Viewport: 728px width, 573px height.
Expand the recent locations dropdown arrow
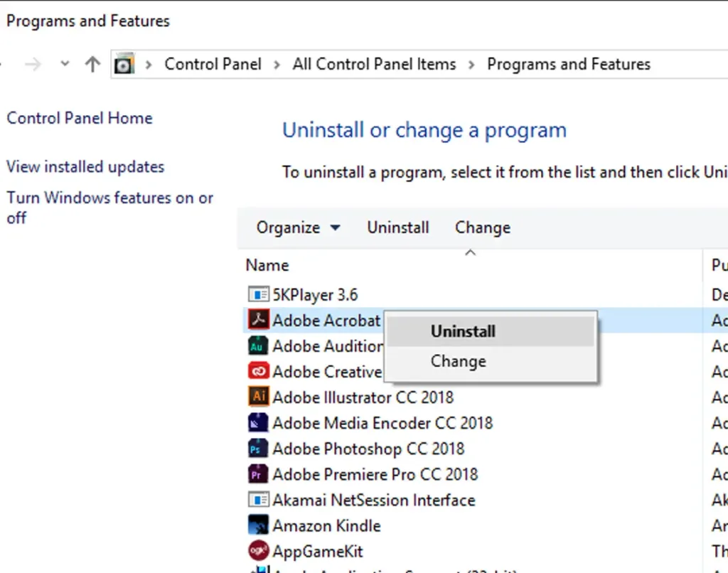click(x=65, y=65)
